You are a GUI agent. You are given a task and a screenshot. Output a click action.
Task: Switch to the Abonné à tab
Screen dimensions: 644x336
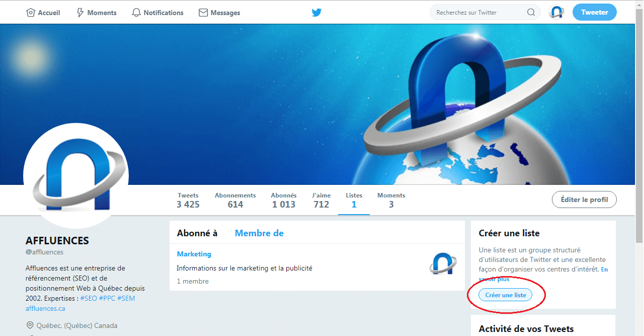(197, 233)
